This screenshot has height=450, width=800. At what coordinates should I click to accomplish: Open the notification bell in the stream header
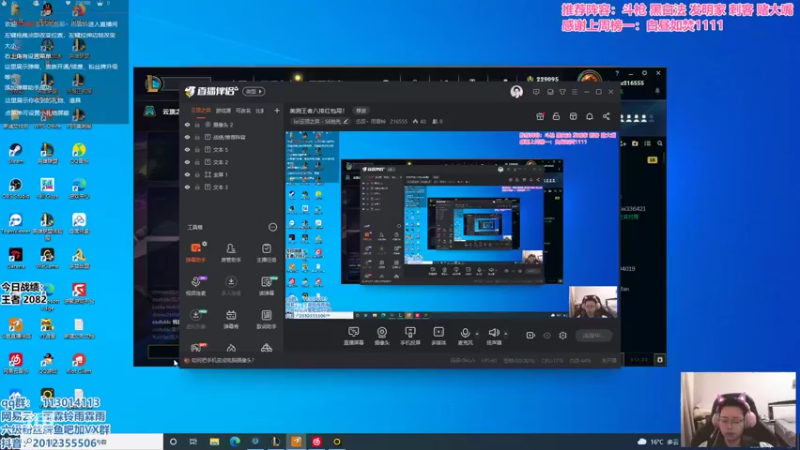[x=589, y=116]
